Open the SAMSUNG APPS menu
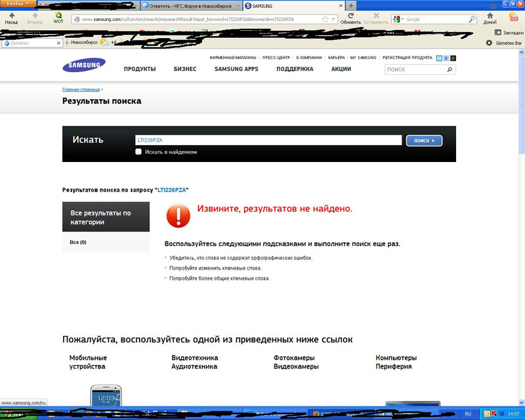 [x=236, y=69]
